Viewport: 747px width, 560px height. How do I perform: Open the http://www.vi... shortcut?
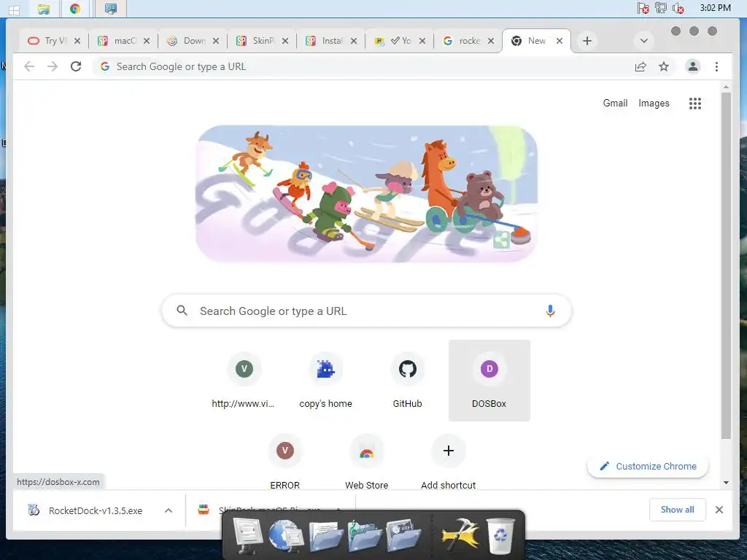coord(244,381)
